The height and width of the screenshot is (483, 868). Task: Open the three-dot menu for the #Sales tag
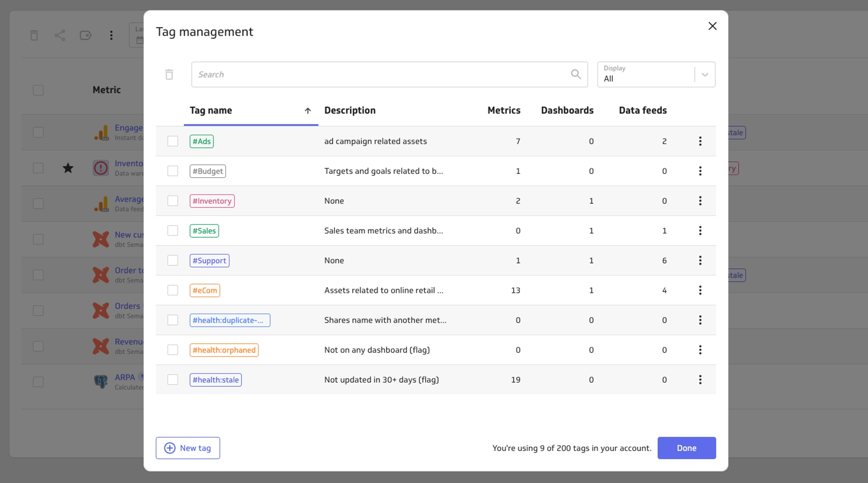(x=700, y=230)
